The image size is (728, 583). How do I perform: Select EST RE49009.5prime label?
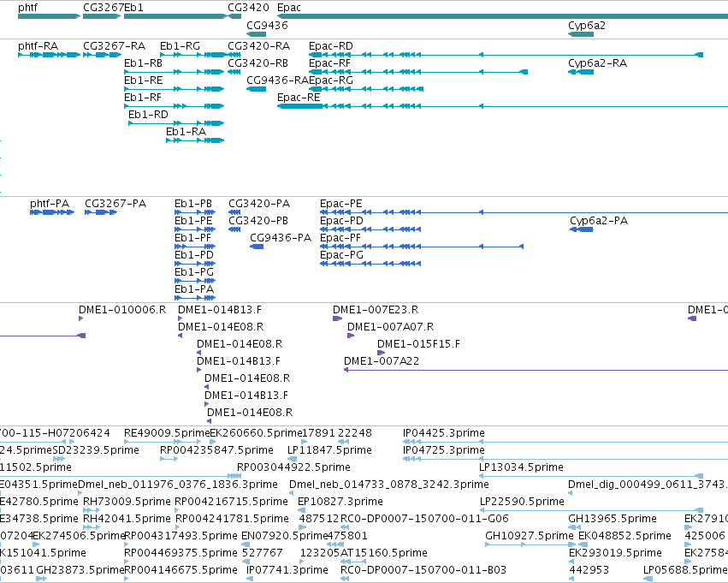coord(167,433)
